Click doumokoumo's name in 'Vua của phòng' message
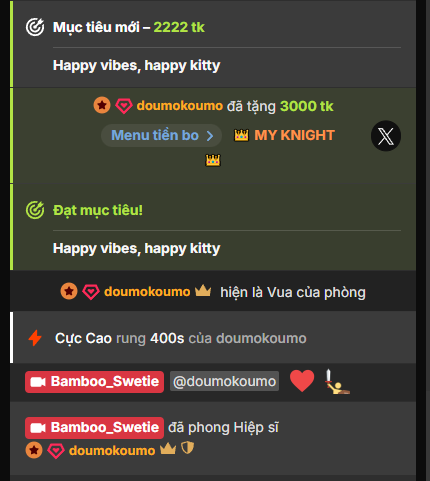 [147, 292]
